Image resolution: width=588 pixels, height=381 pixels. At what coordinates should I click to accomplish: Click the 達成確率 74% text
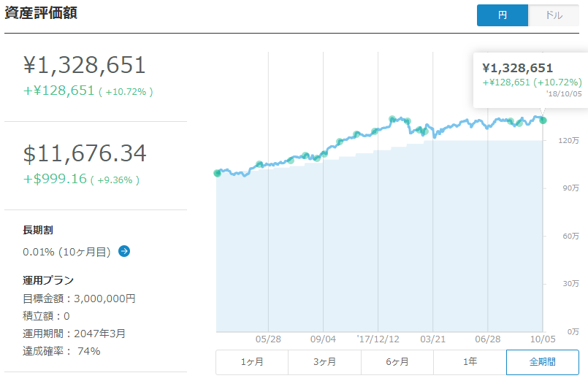(61, 351)
